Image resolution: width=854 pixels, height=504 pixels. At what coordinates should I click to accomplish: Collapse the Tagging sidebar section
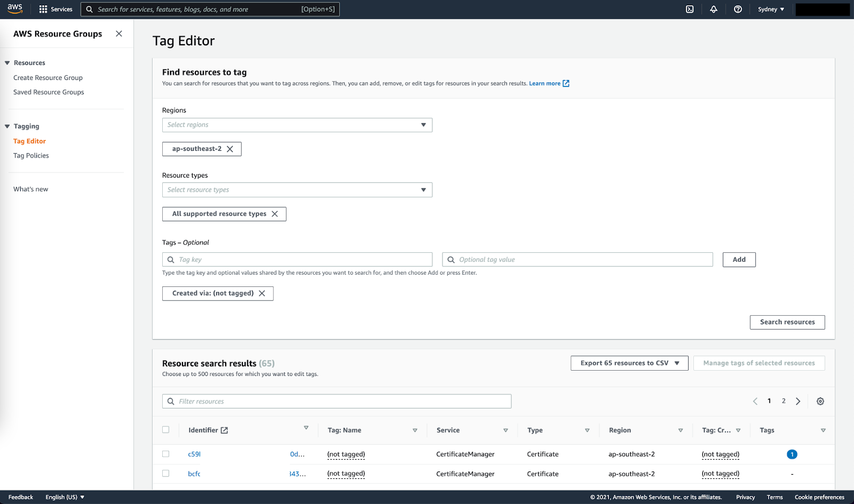click(x=7, y=126)
